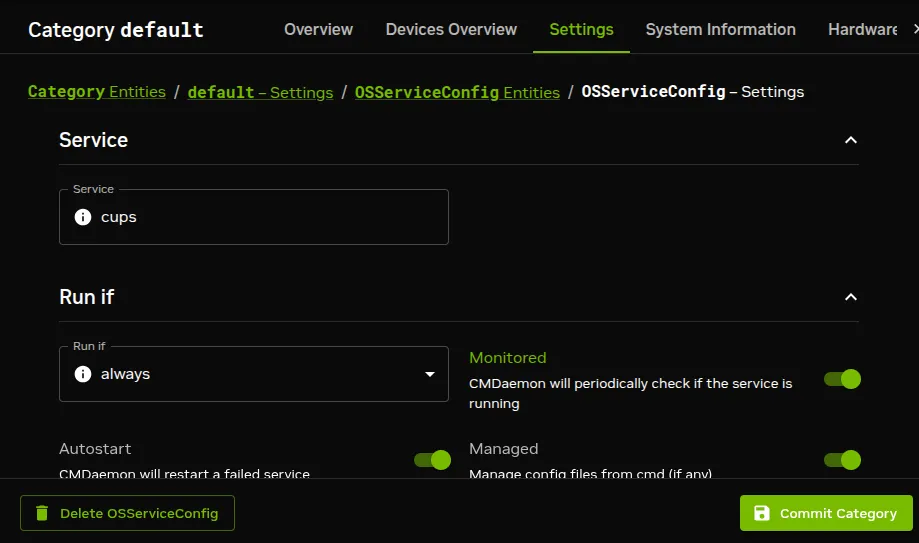
Task: Toggle the Autostart switch
Action: point(432,460)
